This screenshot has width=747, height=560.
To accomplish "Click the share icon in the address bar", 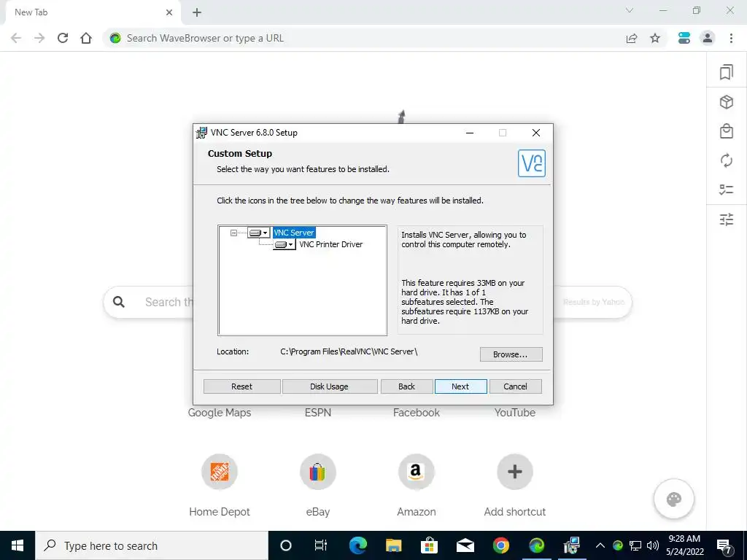I will pyautogui.click(x=632, y=38).
